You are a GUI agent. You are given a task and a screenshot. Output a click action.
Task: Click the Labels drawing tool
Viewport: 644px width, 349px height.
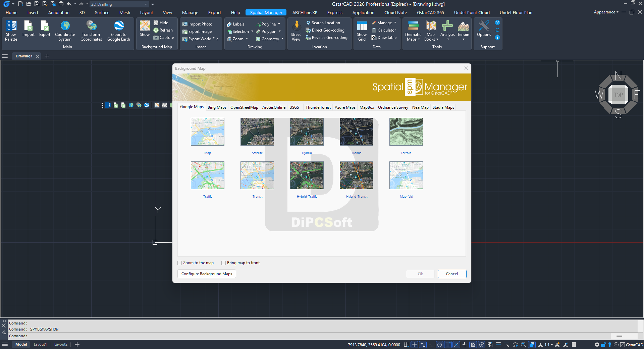pos(235,24)
